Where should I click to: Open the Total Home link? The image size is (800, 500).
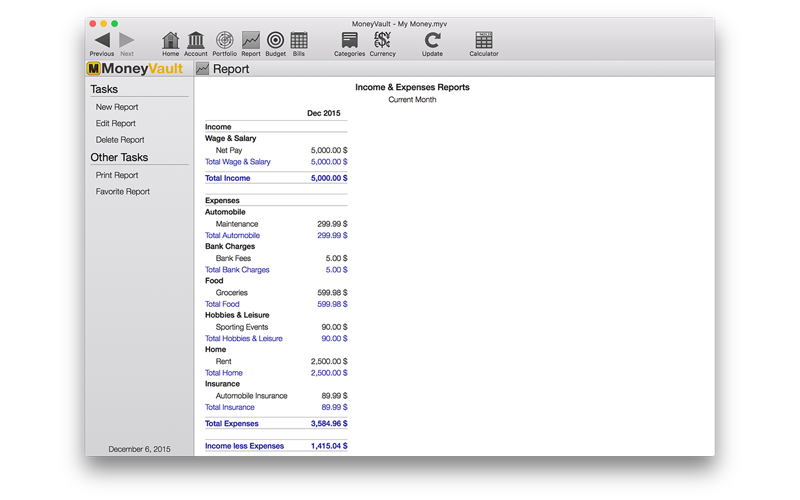pyautogui.click(x=223, y=373)
